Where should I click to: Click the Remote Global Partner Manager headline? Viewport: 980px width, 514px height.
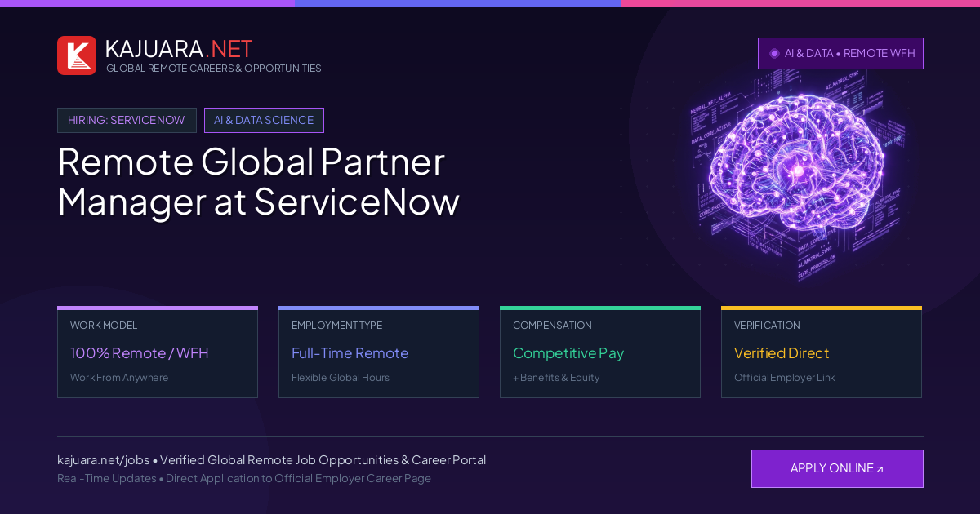258,181
